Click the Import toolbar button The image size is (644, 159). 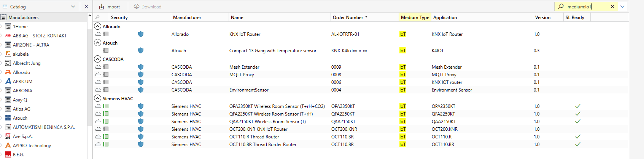109,6
